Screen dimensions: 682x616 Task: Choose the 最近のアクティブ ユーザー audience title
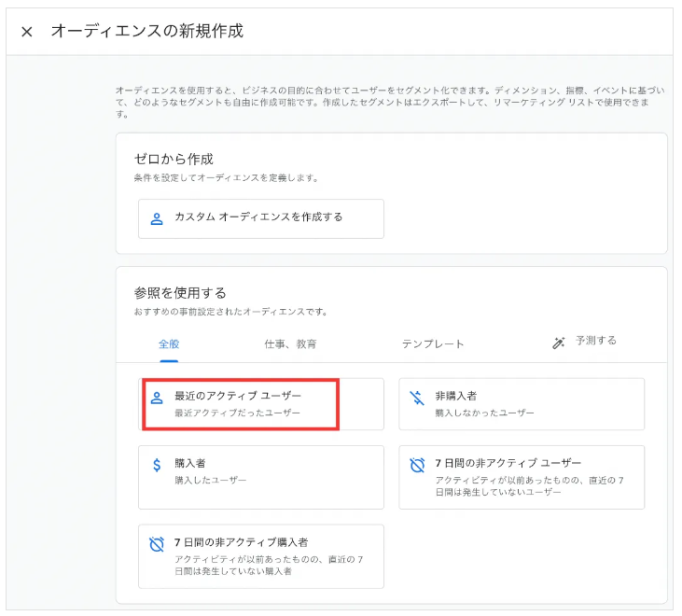pos(238,396)
